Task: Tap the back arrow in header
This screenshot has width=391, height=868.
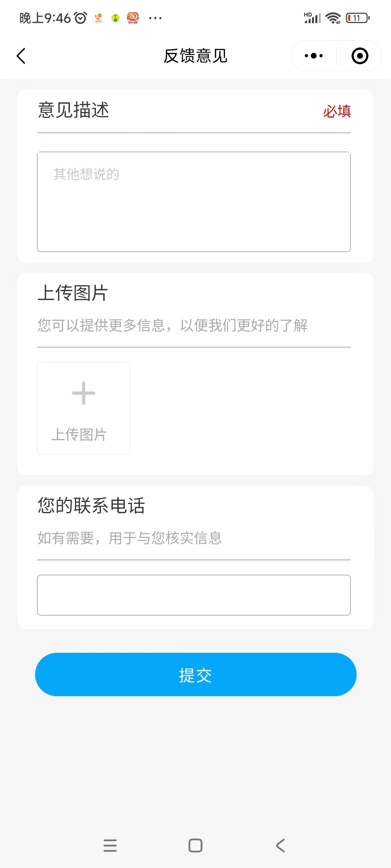Action: (x=21, y=56)
